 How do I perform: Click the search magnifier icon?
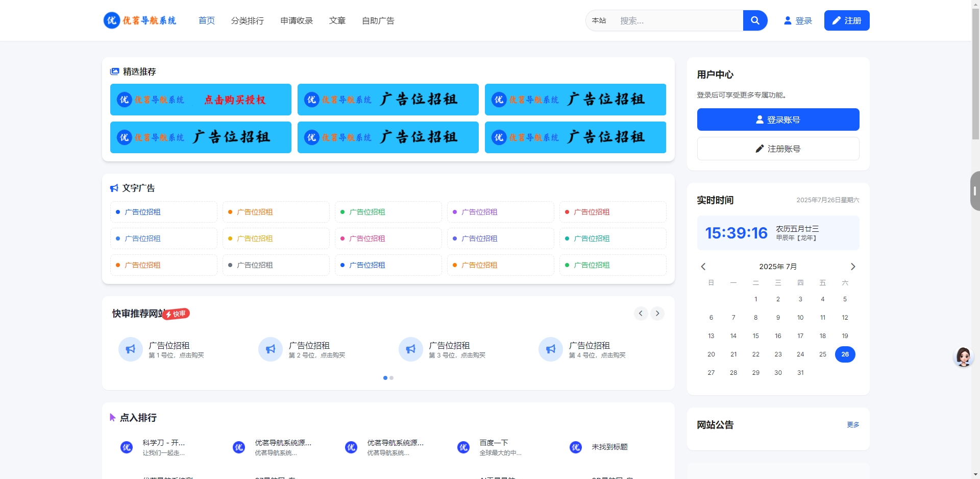coord(755,20)
